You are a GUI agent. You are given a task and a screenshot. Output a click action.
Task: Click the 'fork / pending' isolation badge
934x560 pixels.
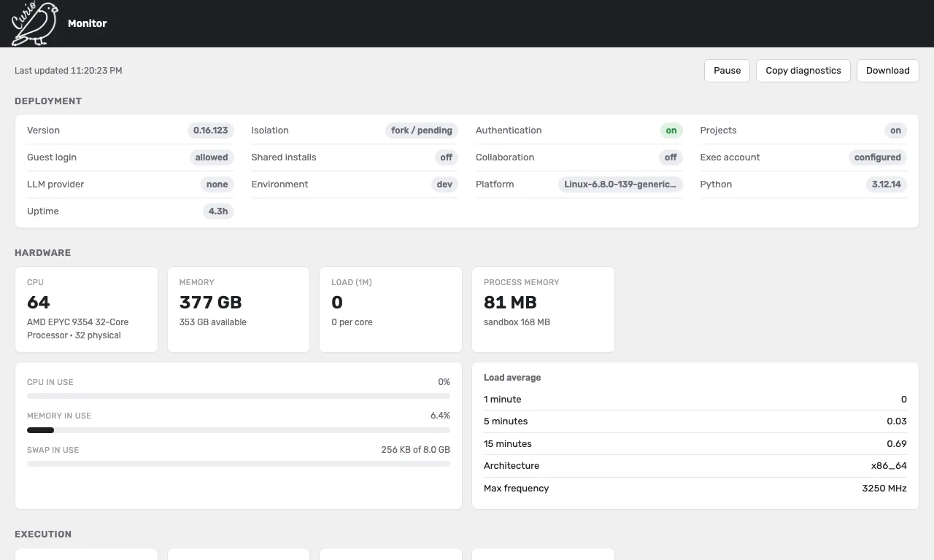[x=422, y=131]
